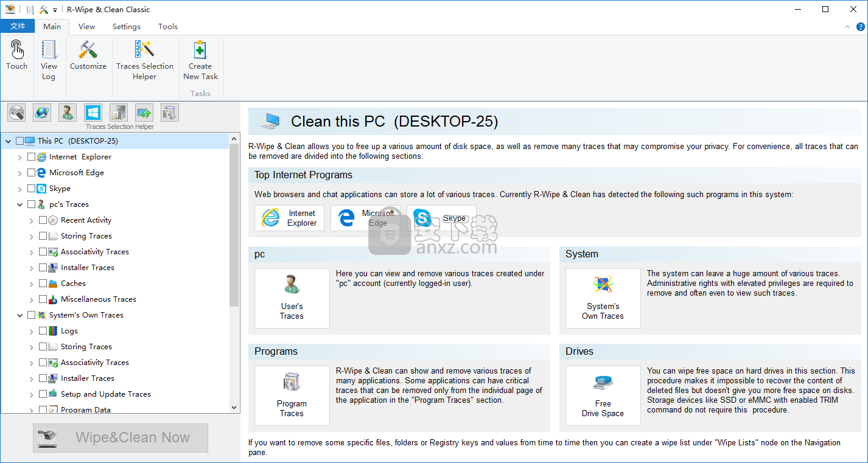868x463 pixels.
Task: Collapse the pc's Traces node
Action: (x=20, y=204)
